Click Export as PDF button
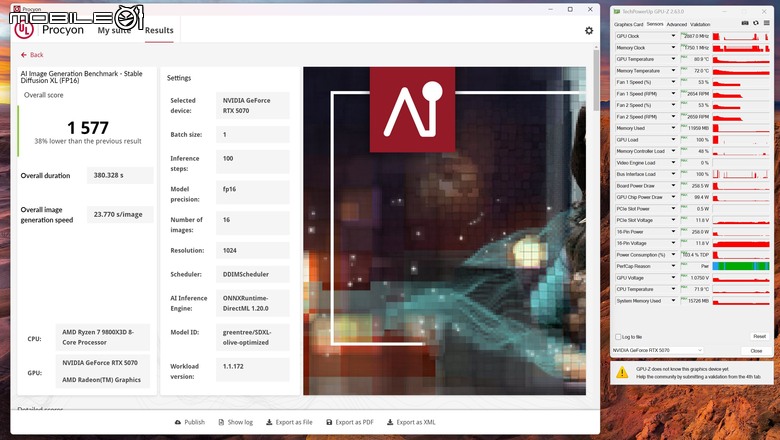Screen dimensions: 780x440 tap(350, 422)
